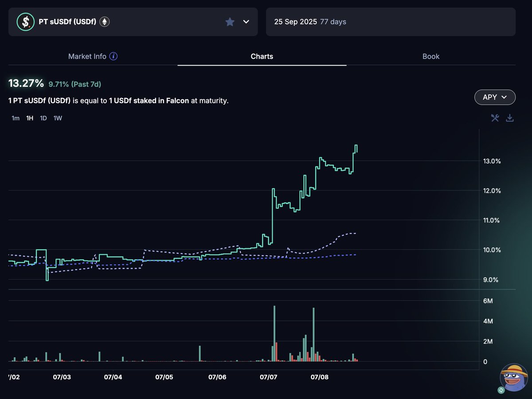Click the 13.27% APY value
532x399 pixels.
pos(26,83)
